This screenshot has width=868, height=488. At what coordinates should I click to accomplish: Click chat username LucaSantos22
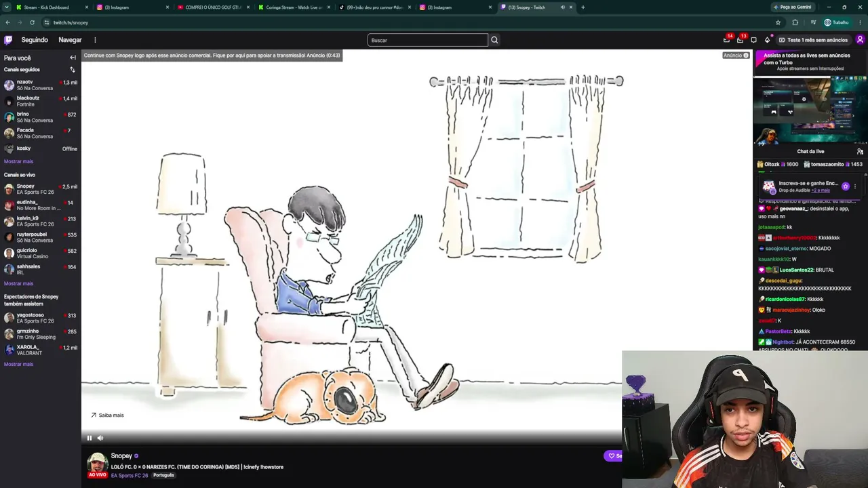pyautogui.click(x=796, y=270)
